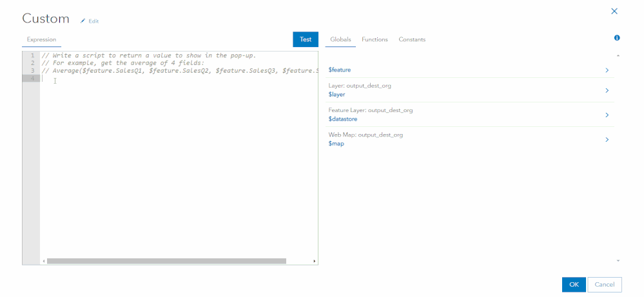The image size is (644, 297).
Task: Cancel the expression dialog
Action: [605, 284]
